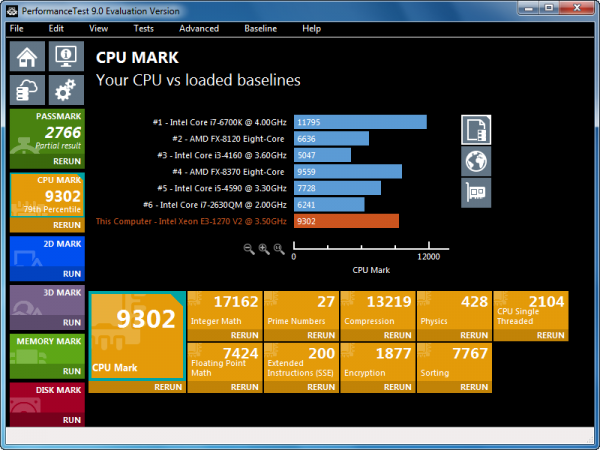Select the hardware card comparison icon

click(476, 192)
